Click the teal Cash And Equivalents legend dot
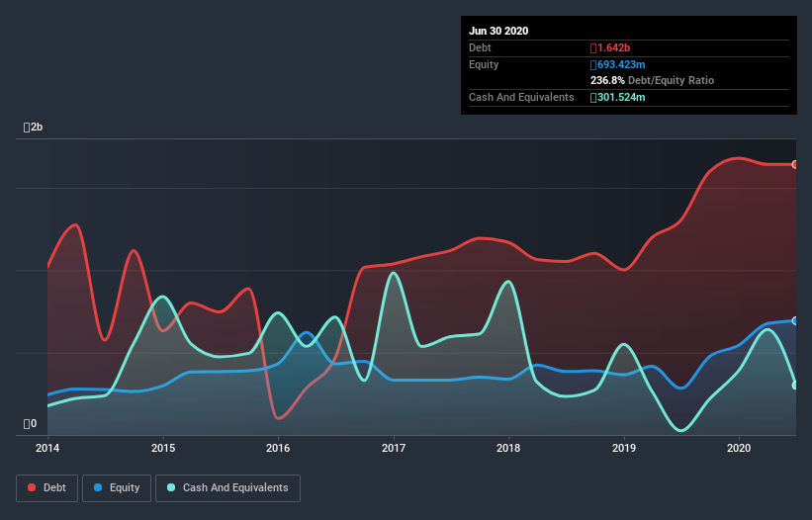Viewport: 812px width, 520px height. tap(171, 487)
